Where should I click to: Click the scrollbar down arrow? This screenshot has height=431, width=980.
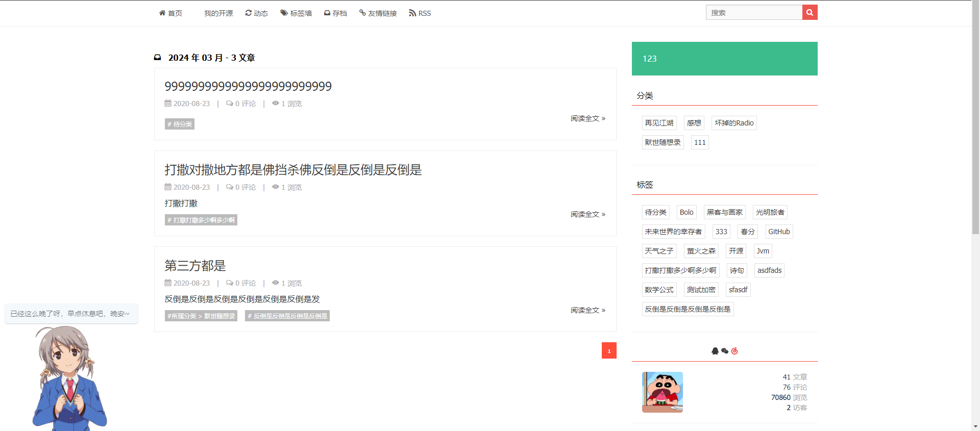coord(975,426)
